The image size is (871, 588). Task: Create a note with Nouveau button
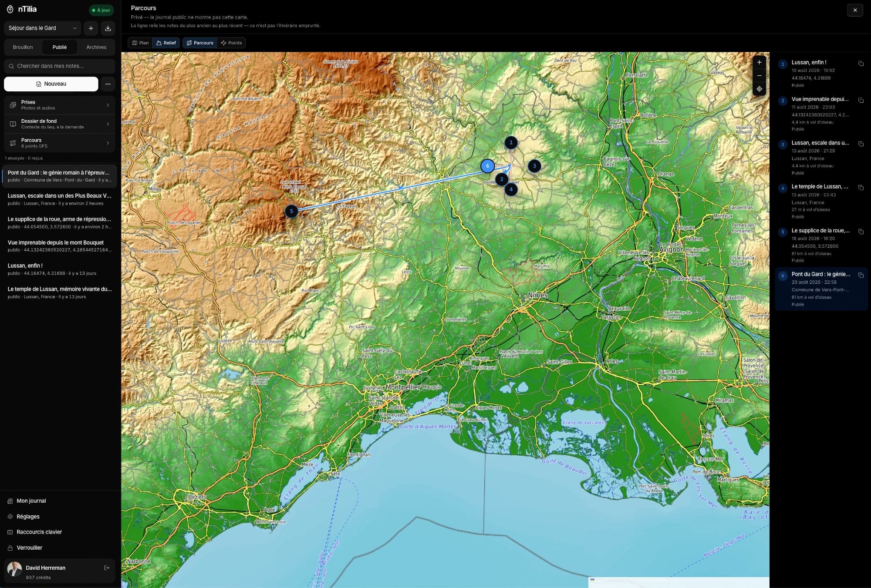(51, 84)
